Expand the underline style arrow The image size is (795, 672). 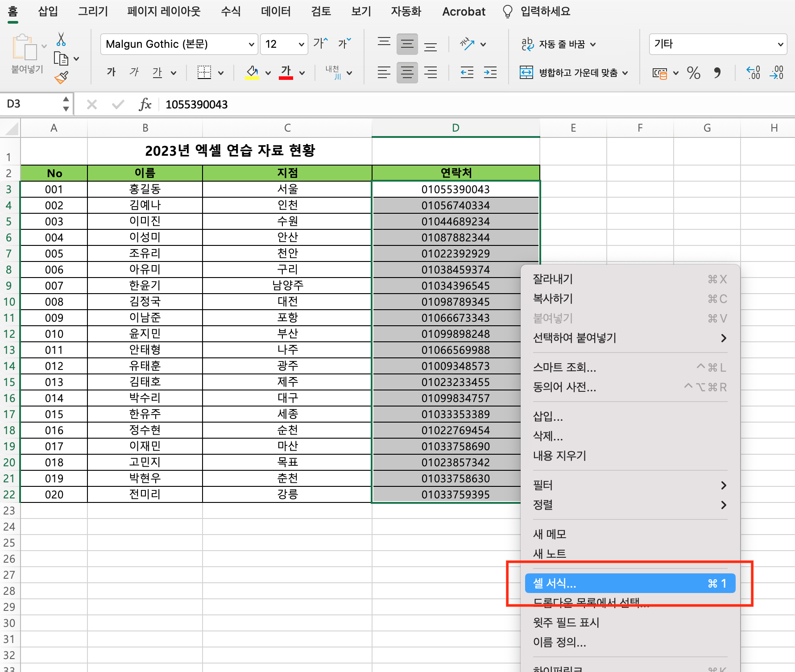pyautogui.click(x=174, y=73)
